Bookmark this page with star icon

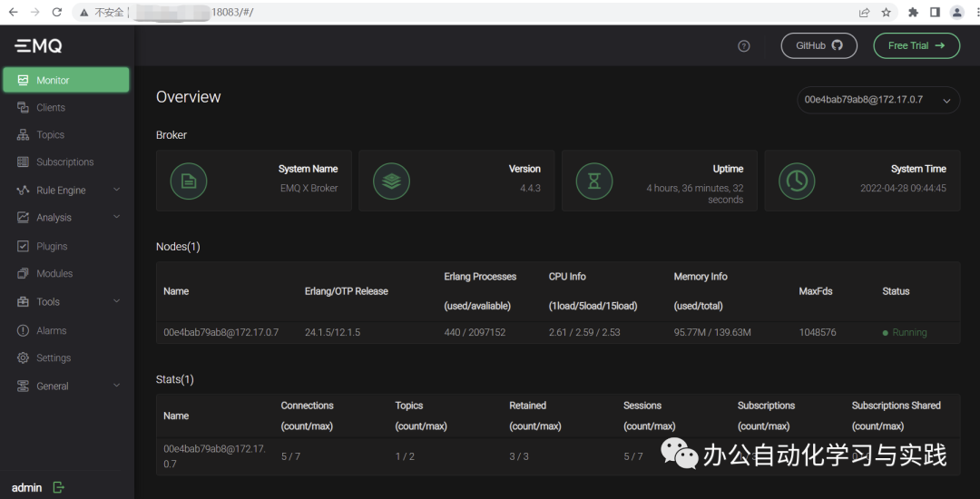(x=886, y=12)
